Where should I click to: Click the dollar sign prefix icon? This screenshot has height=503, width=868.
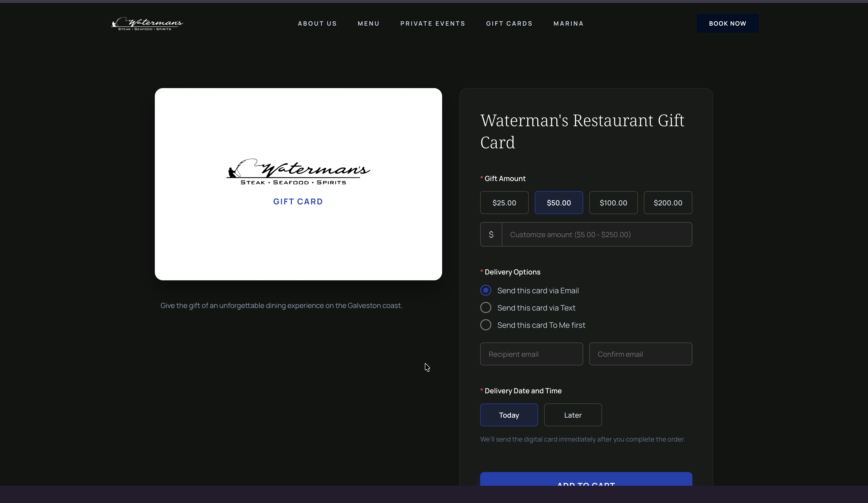491,234
